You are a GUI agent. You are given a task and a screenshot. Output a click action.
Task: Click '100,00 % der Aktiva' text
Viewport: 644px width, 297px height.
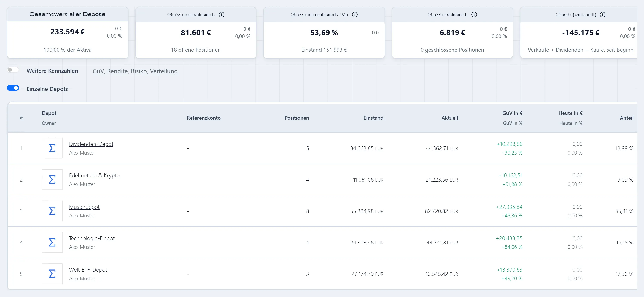[x=67, y=50]
